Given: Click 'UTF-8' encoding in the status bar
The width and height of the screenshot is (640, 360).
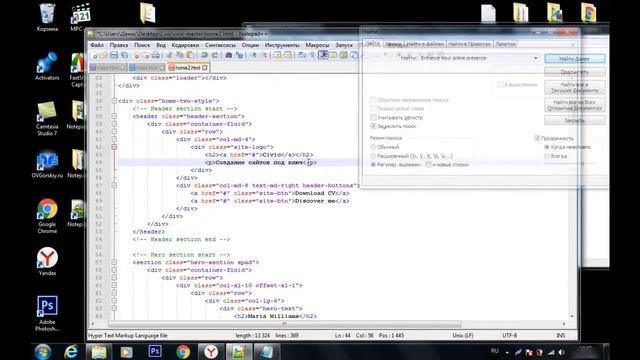Looking at the screenshot, I should pyautogui.click(x=509, y=336).
